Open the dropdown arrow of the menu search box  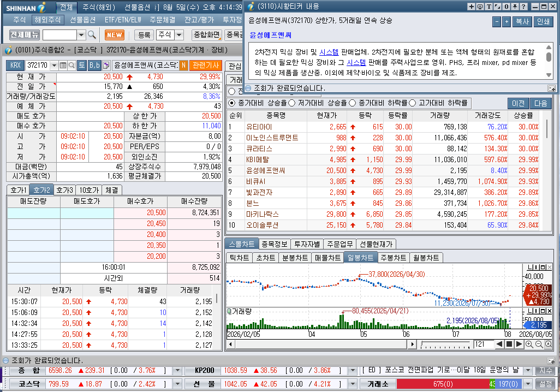pyautogui.click(x=81, y=34)
